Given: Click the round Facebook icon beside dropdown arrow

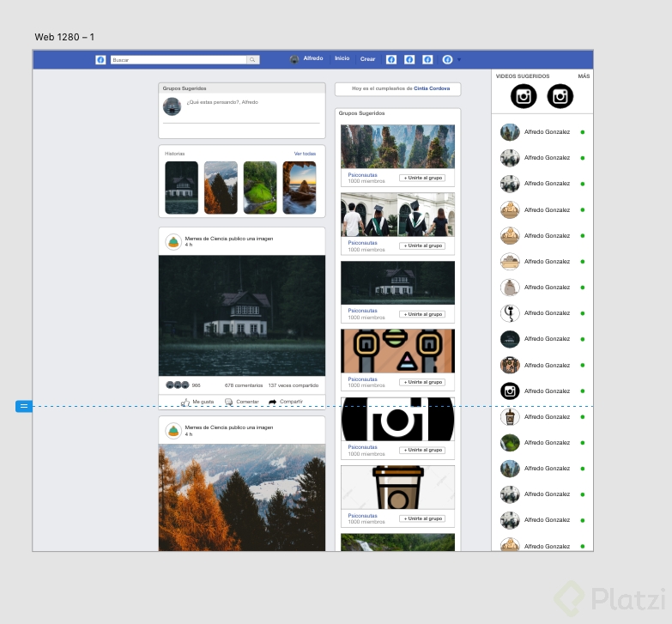Looking at the screenshot, I should [447, 59].
